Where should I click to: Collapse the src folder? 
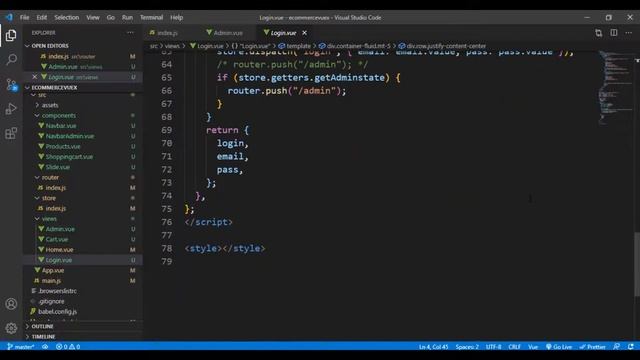42,95
